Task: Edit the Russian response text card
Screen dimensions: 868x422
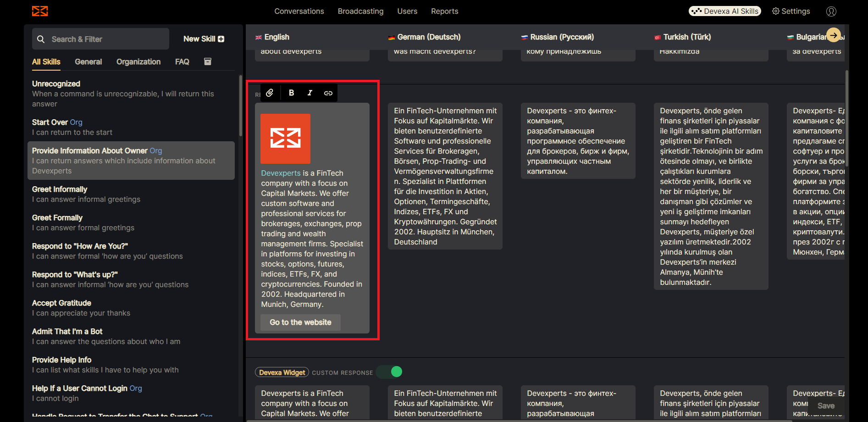Action: (x=578, y=141)
